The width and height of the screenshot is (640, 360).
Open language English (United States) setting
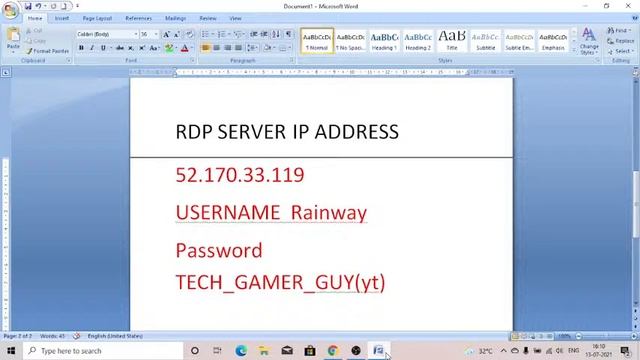click(115, 336)
